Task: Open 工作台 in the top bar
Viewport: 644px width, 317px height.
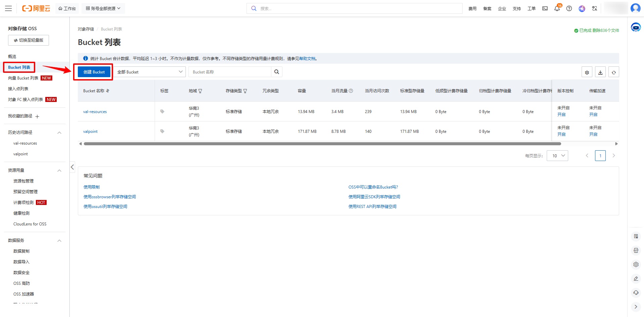Action: (67, 8)
